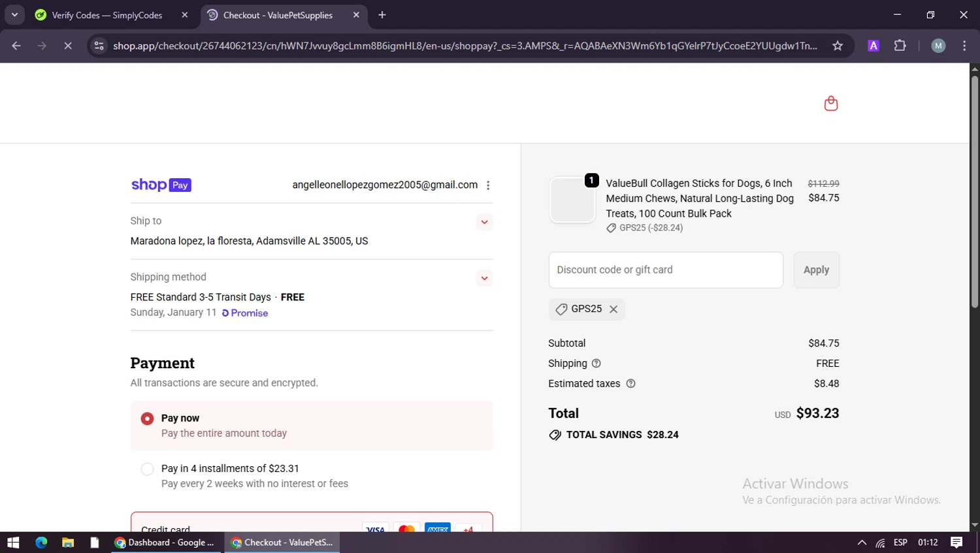This screenshot has width=980, height=553.
Task: Focus the Discount code or gift card field
Action: click(x=666, y=270)
